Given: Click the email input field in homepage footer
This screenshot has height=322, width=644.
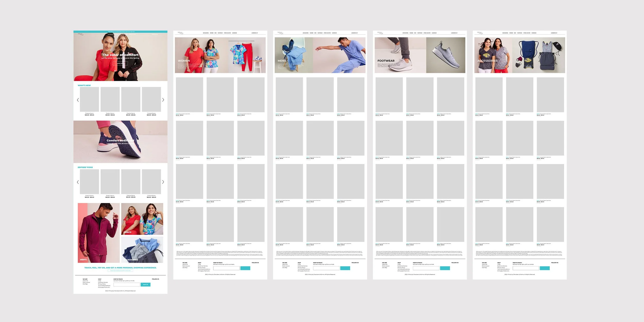Looking at the screenshot, I should pos(126,285).
